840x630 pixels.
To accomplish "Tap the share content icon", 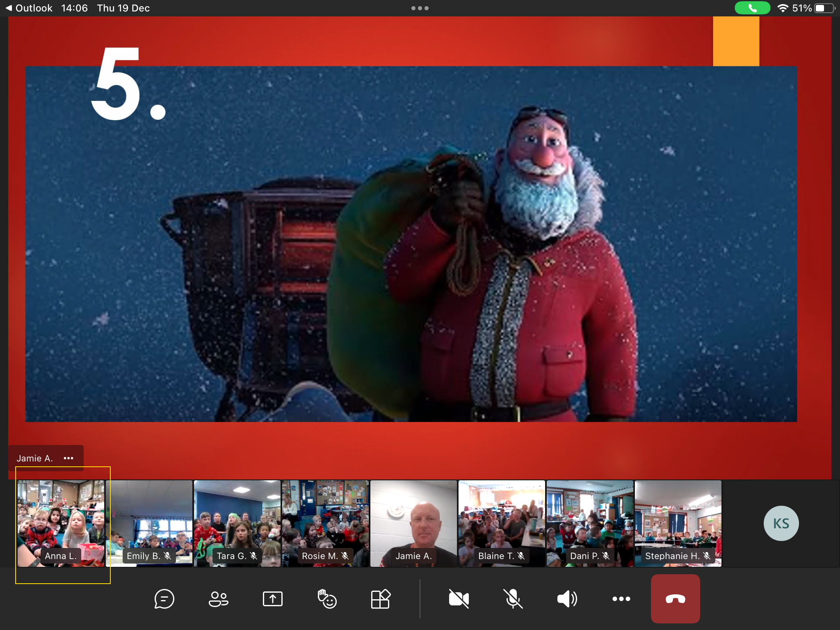I will pos(272,599).
